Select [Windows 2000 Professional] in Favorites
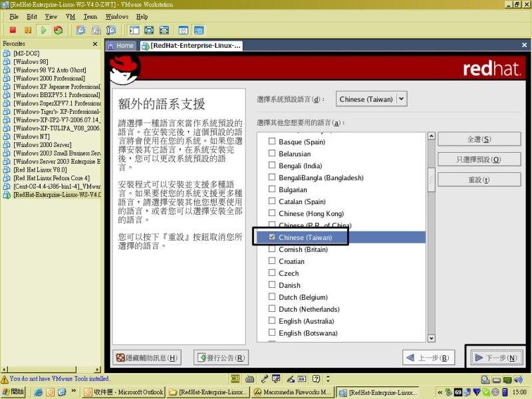This screenshot has height=399, width=532. coord(49,78)
